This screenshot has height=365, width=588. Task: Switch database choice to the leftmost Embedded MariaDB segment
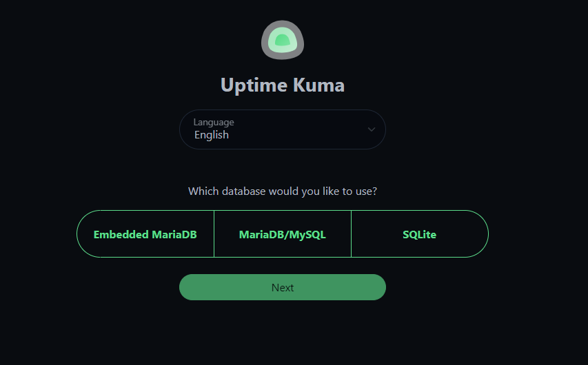145,234
